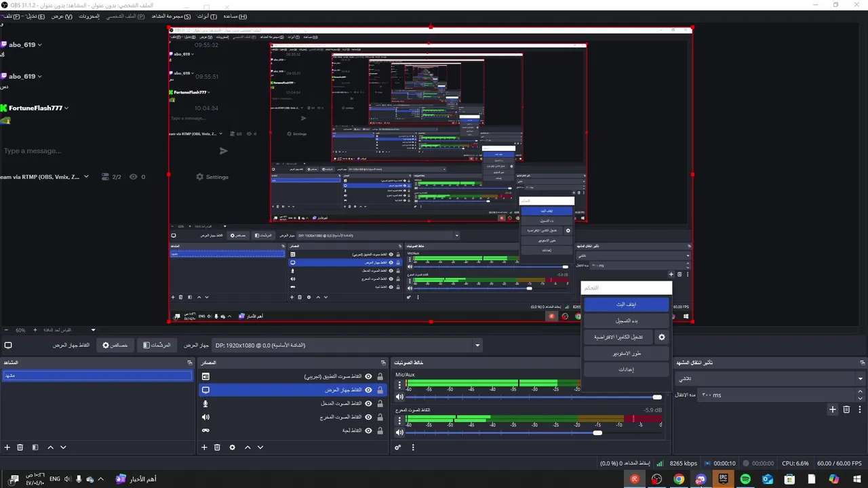Open transition properties three-dot menu
This screenshot has height=488, width=868.
(860, 409)
